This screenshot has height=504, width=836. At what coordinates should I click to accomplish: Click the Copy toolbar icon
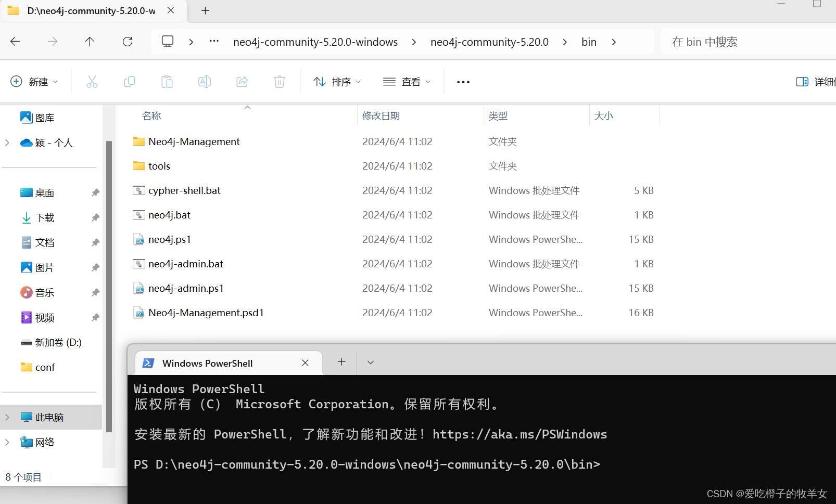(x=130, y=82)
